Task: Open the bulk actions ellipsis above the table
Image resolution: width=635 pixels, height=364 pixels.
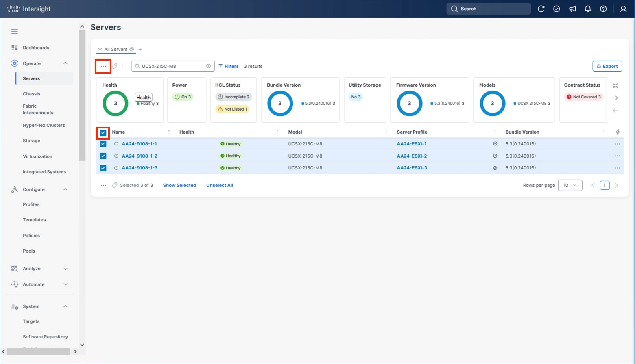Action: 103,66
